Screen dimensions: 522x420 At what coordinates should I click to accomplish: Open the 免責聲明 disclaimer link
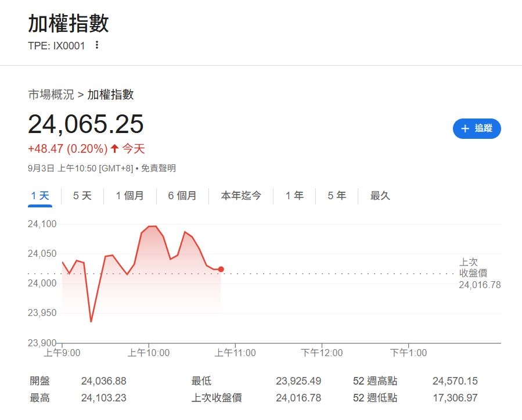tap(159, 168)
